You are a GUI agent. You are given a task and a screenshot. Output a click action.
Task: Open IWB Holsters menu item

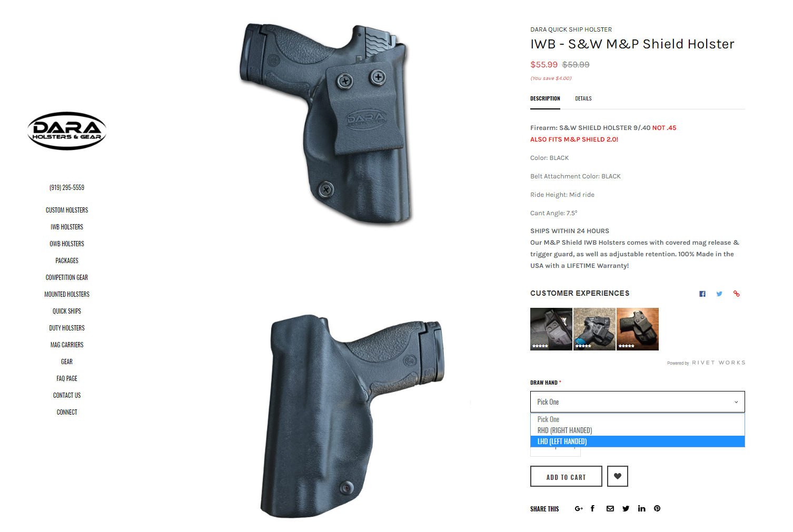[x=67, y=227]
